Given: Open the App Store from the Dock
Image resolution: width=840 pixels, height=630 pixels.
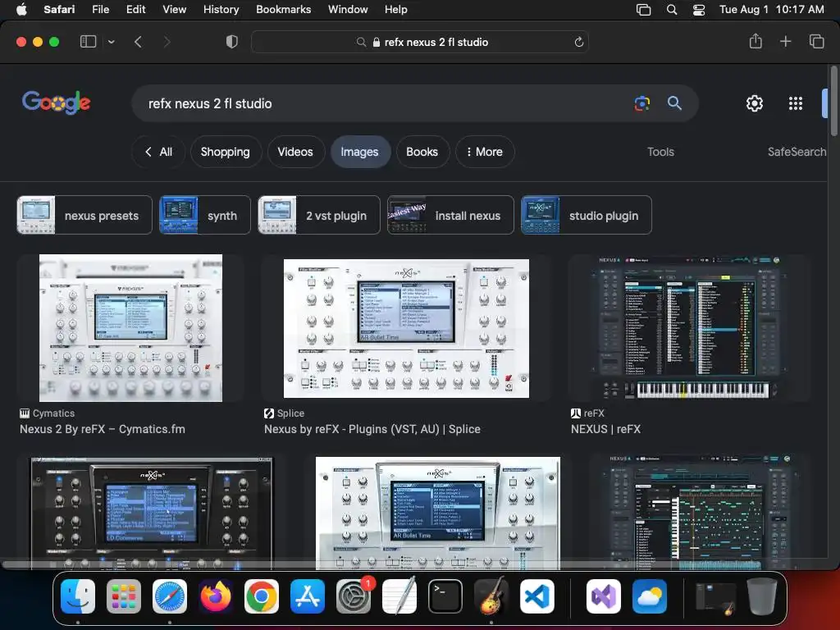Looking at the screenshot, I should [308, 596].
